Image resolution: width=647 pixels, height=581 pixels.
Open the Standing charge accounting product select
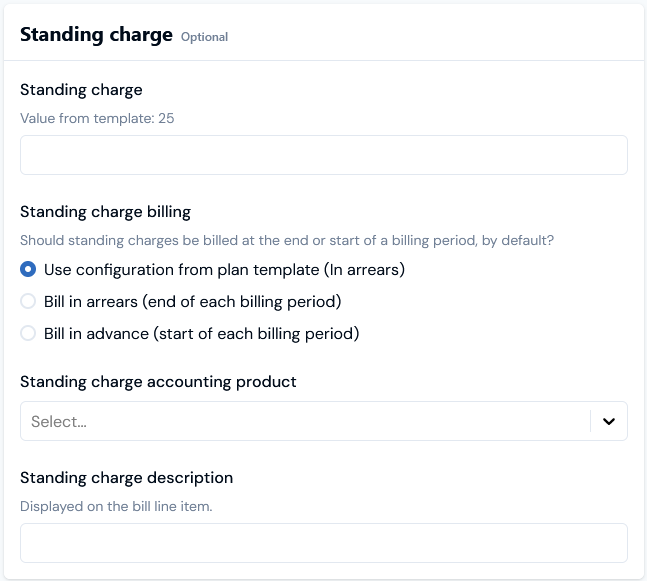[x=324, y=421]
